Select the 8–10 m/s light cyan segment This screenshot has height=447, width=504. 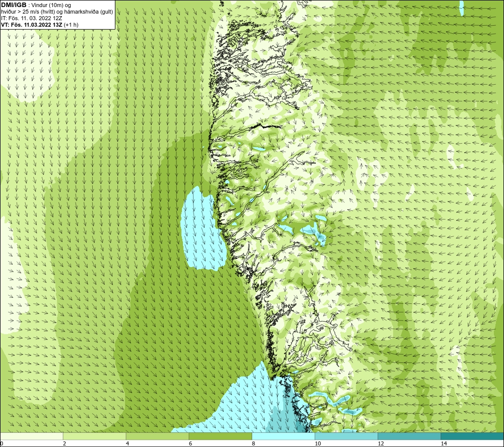[x=283, y=436]
